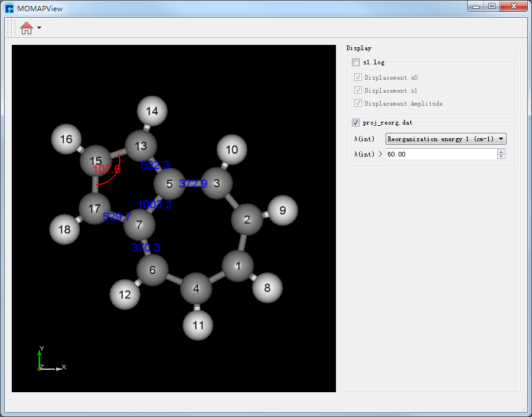Toggle the Displacement s1 checkbox
532x417 pixels.
[x=358, y=90]
